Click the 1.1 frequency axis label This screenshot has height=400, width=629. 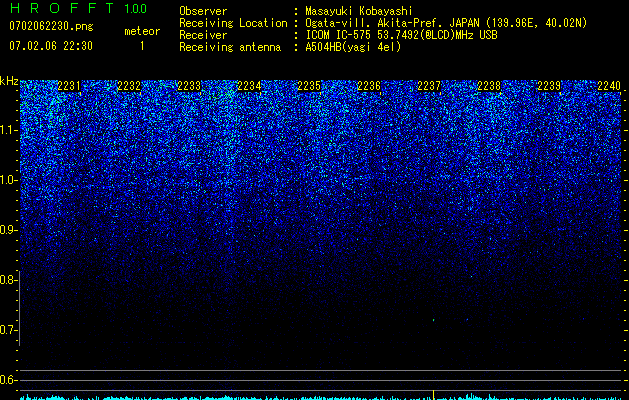(x=7, y=130)
